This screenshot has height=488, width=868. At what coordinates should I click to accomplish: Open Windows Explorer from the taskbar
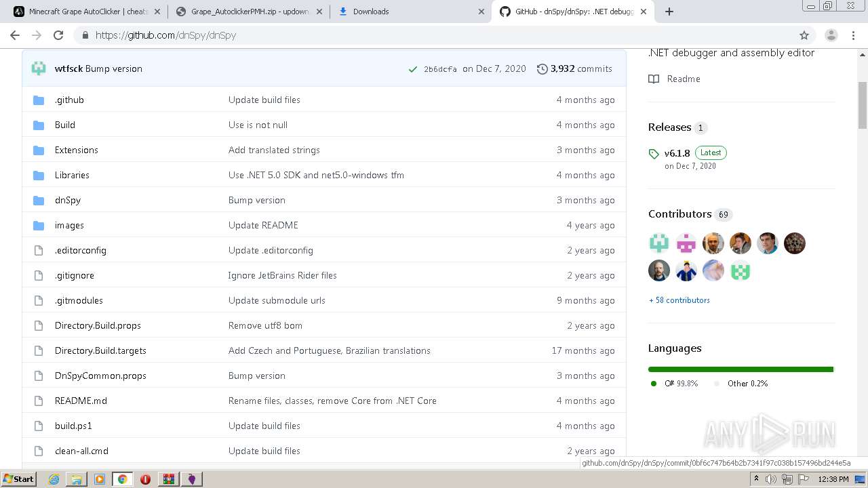(x=77, y=479)
